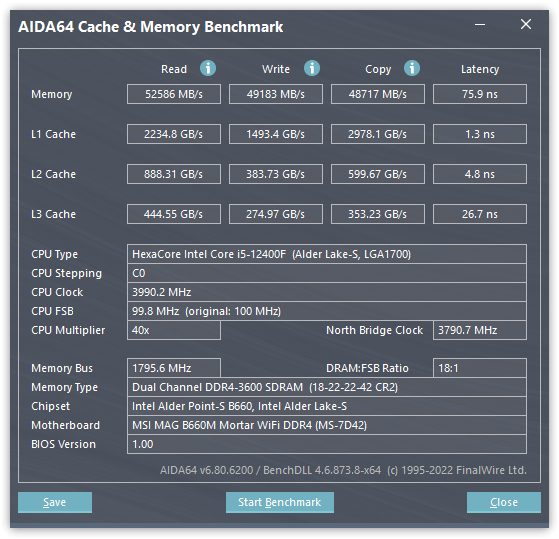
Task: Click the Write column header label
Action: [x=276, y=69]
